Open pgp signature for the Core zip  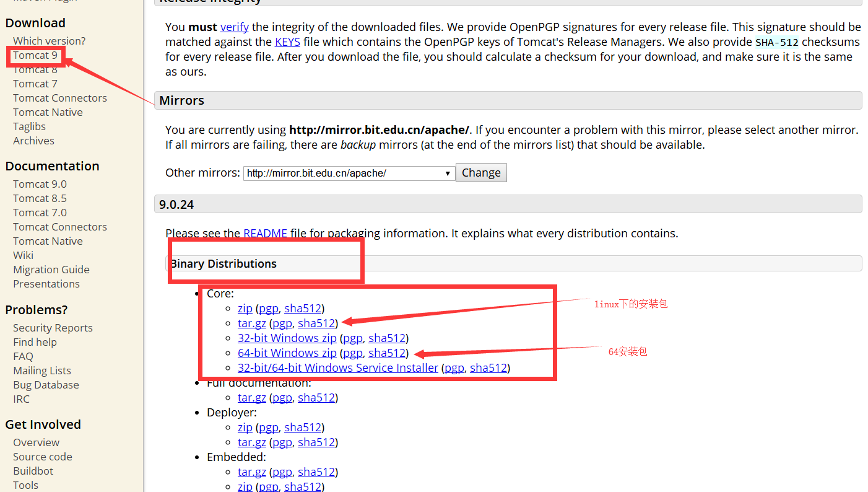tap(269, 308)
